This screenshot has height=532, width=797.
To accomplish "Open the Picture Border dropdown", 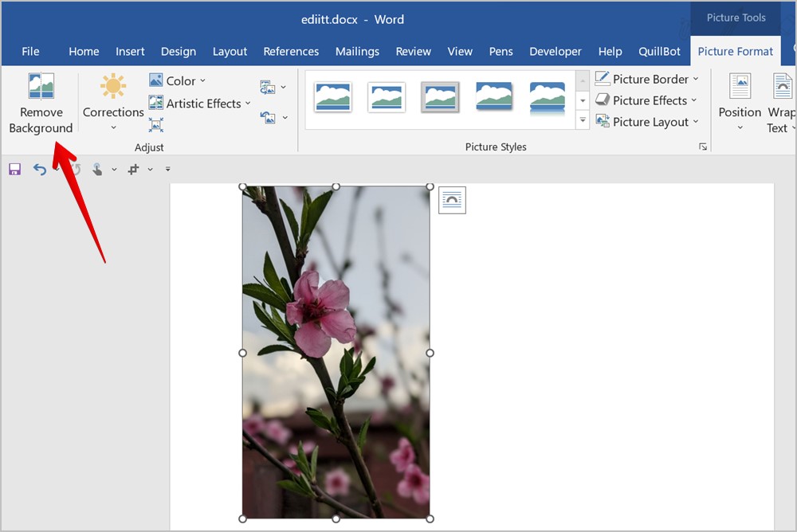I will (x=646, y=79).
